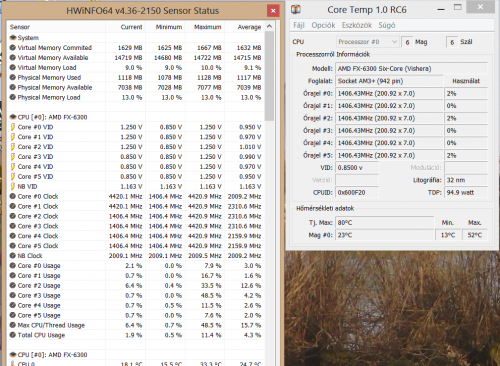Click the Physical Memory Available row icon

point(13,87)
